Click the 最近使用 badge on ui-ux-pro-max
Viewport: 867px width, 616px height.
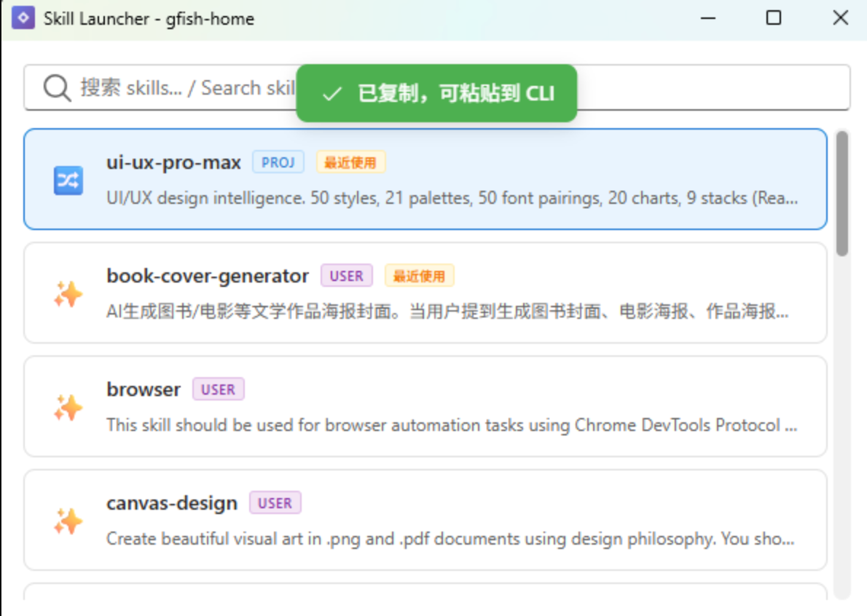(x=350, y=162)
